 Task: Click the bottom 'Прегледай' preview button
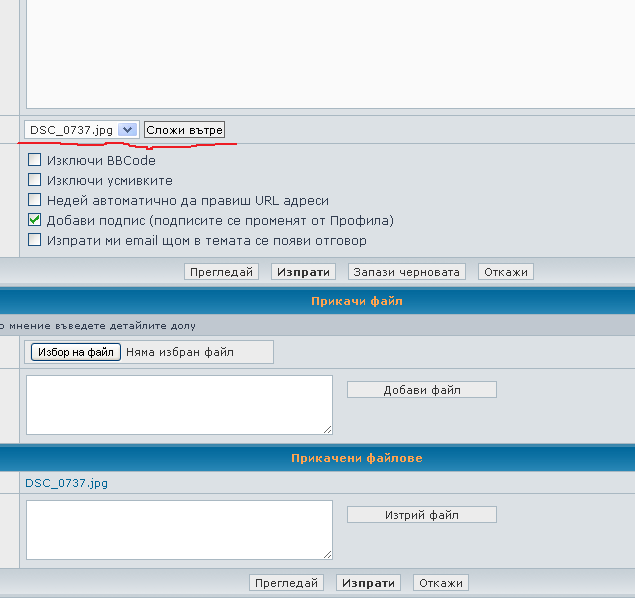(287, 583)
